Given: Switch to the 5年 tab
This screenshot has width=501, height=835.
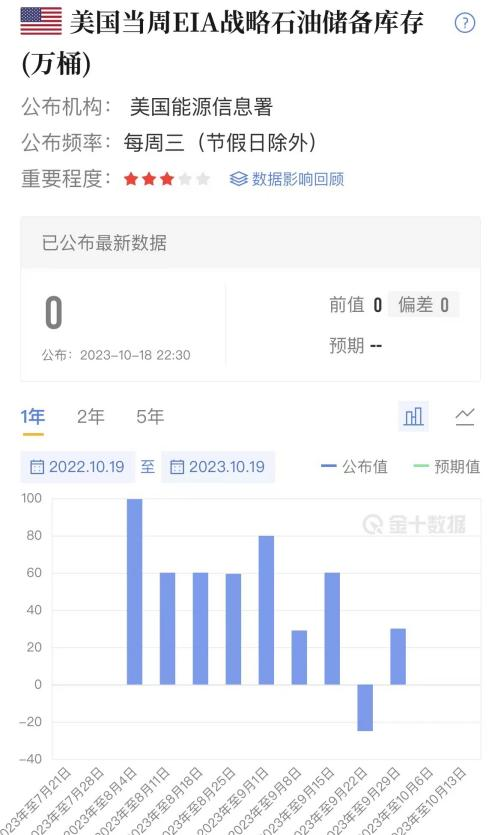Looking at the screenshot, I should 150,416.
